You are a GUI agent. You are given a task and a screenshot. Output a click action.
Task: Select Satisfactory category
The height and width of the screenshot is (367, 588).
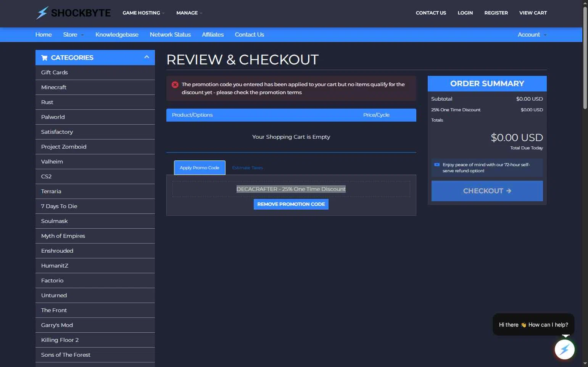[x=95, y=132]
